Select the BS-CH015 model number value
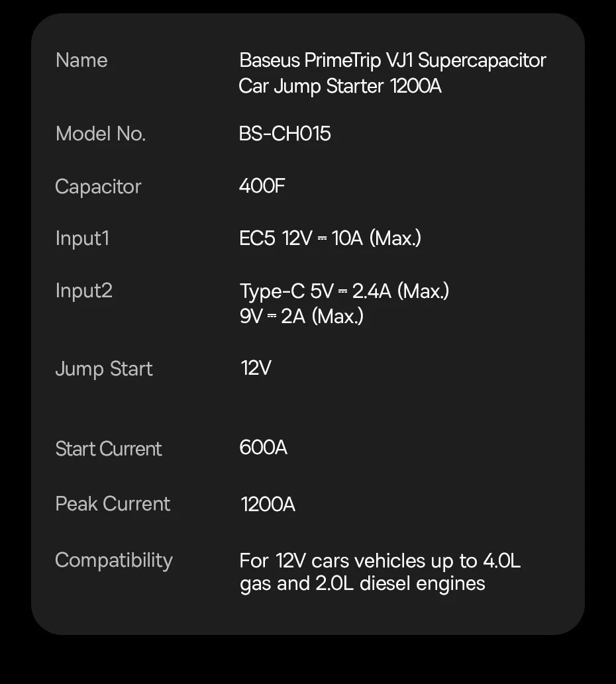 (x=285, y=134)
